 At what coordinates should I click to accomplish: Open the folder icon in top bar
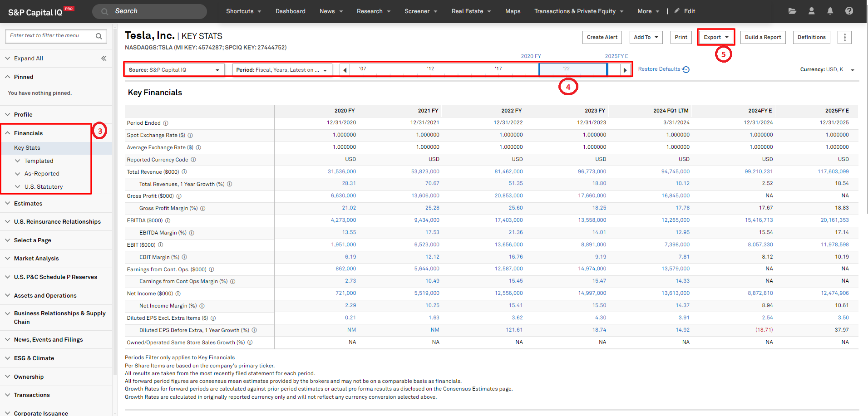792,11
